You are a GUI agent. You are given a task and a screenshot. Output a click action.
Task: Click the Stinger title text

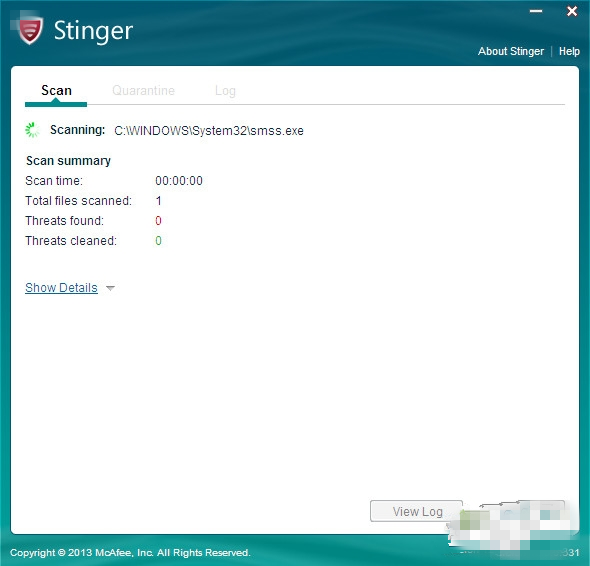[x=93, y=31]
